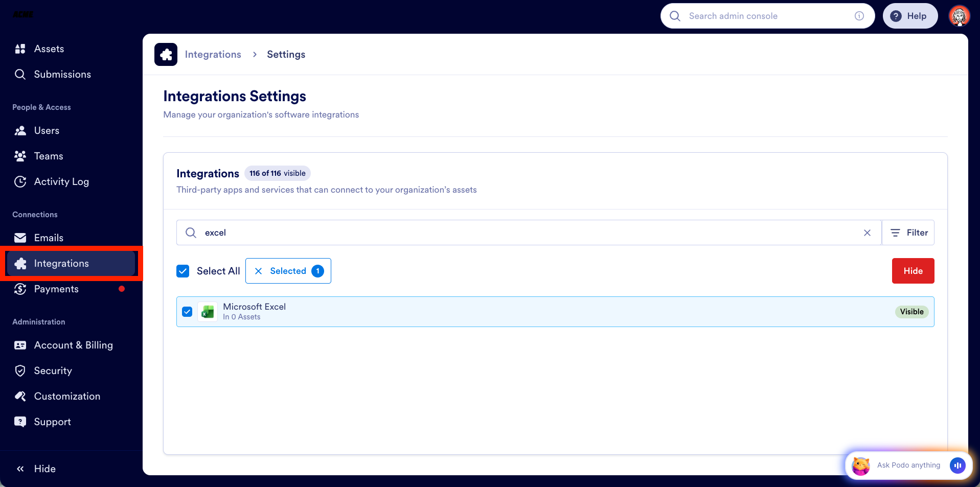Select the Submissions magnifier icon in sidebar
Viewport: 980px width, 487px height.
(x=20, y=74)
